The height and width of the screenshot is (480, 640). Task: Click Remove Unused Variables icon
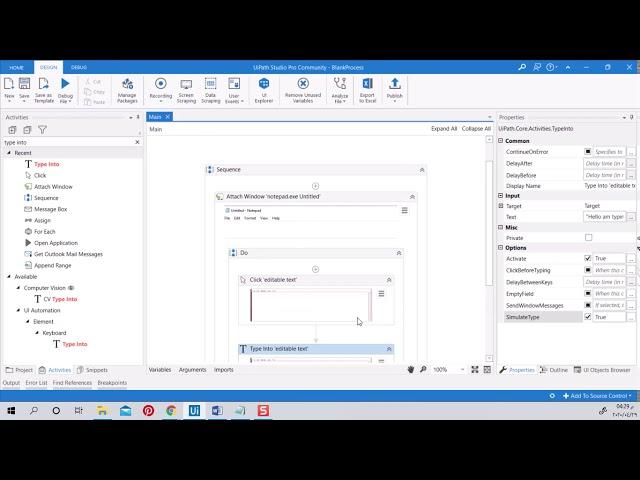click(x=303, y=84)
